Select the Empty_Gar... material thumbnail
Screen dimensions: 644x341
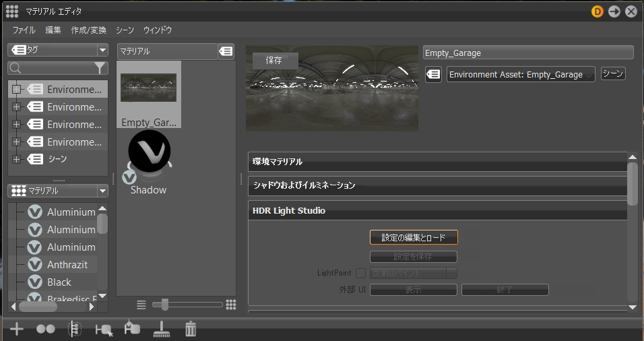pyautogui.click(x=149, y=94)
